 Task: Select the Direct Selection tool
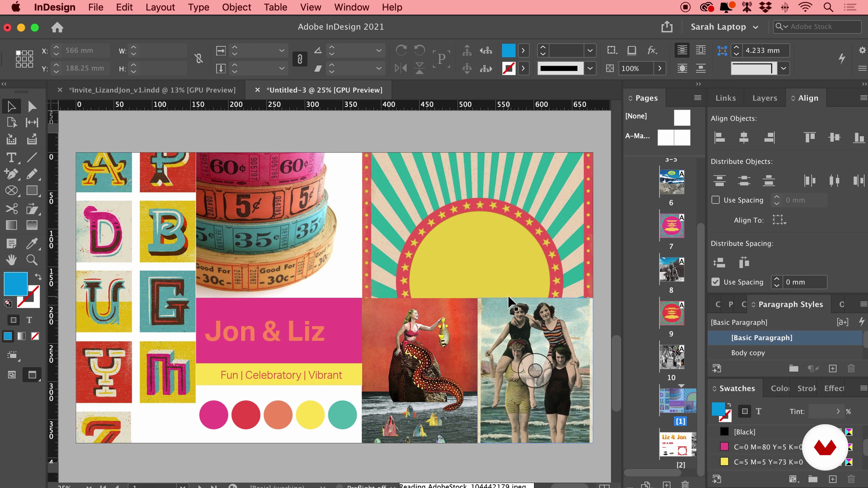click(x=32, y=106)
